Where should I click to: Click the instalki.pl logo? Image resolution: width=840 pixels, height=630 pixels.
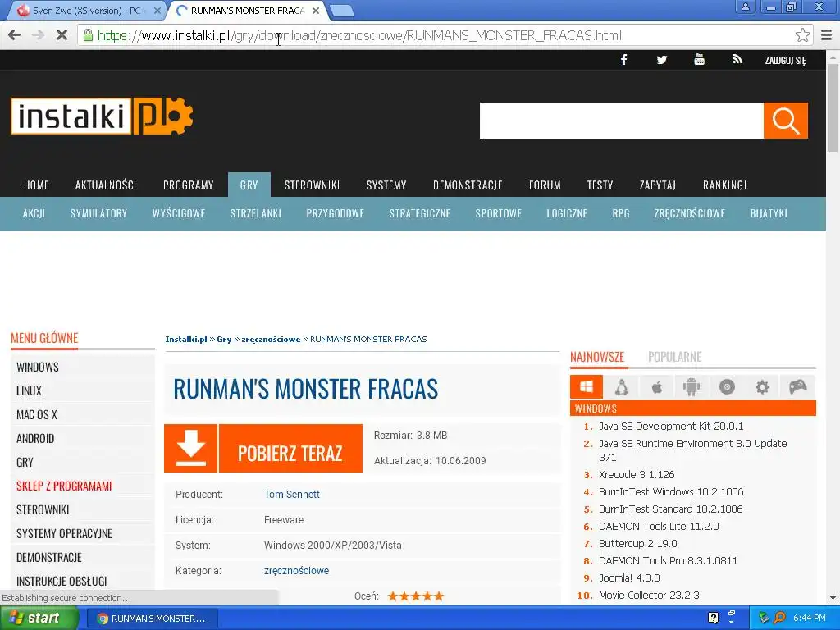pos(102,116)
